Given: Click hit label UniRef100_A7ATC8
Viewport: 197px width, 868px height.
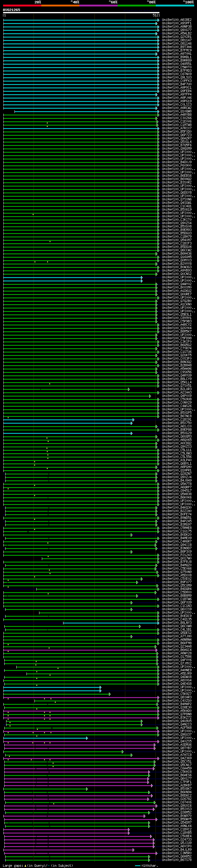Looking at the screenshot, I should (177, 755).
